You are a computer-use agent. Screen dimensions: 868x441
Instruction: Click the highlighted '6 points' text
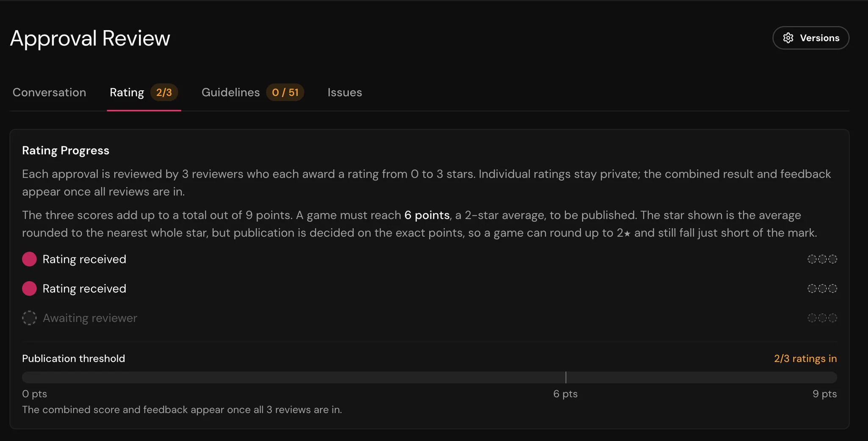coord(427,215)
